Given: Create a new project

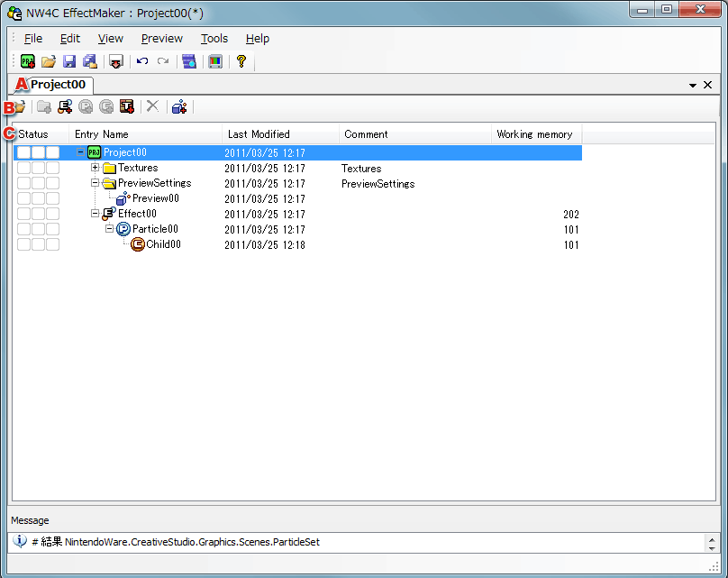Looking at the screenshot, I should 26,61.
